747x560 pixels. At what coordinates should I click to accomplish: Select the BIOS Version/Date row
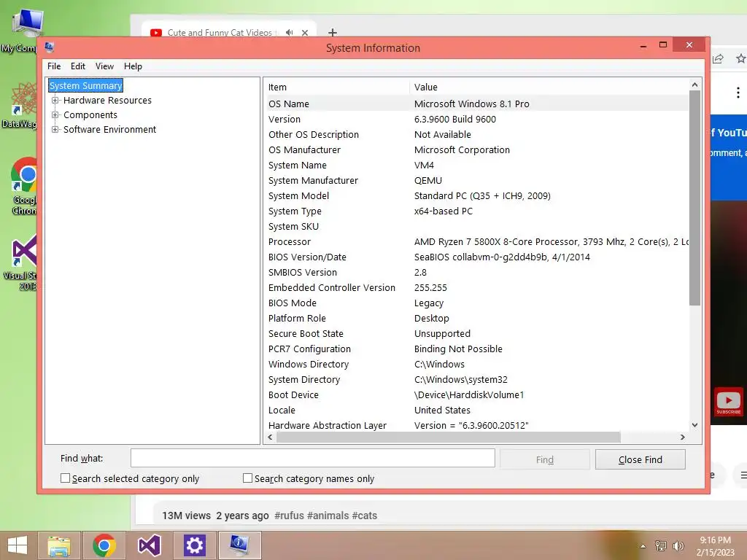pos(476,257)
